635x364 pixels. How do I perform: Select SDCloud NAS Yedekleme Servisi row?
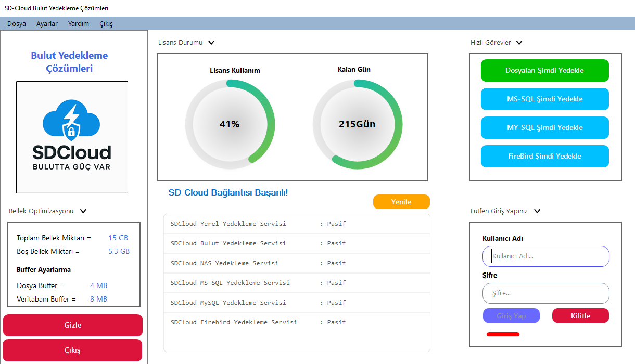coord(297,264)
